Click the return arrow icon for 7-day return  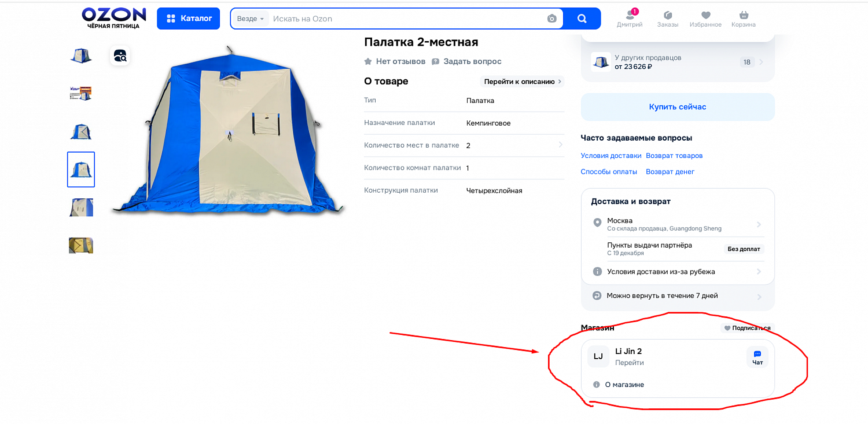click(x=597, y=296)
